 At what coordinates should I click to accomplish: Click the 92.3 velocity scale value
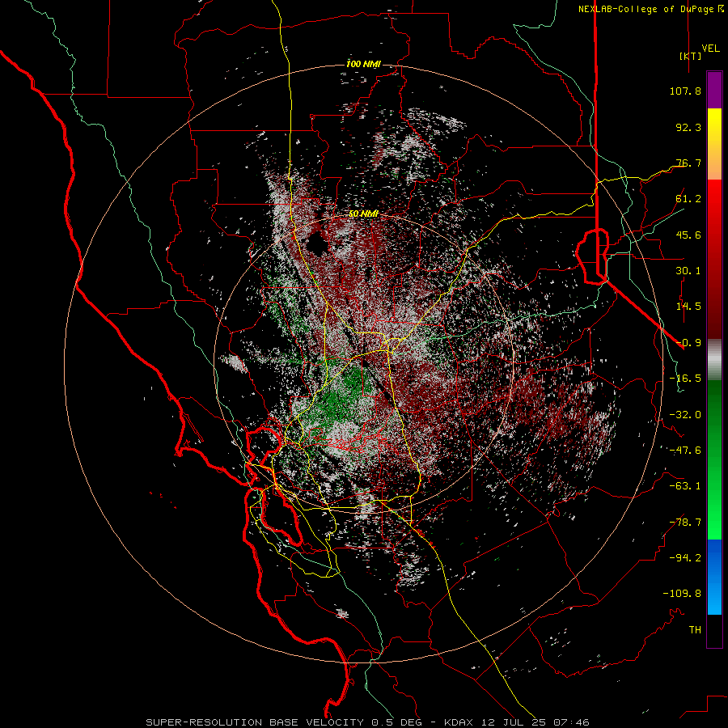point(688,127)
